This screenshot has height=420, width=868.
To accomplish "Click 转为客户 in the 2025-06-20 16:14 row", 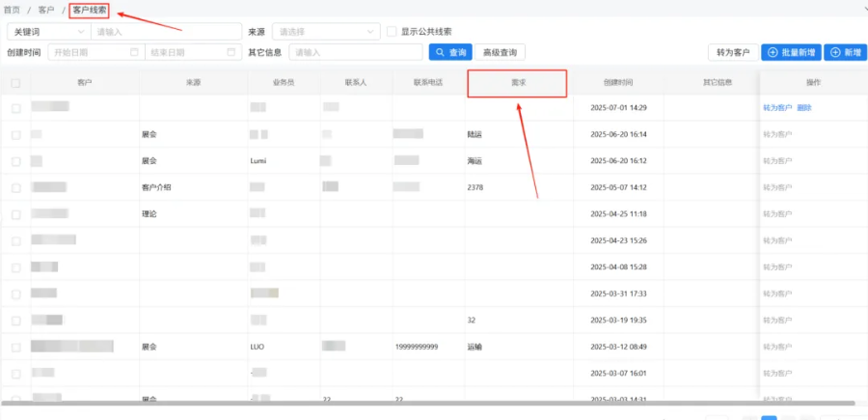I will (777, 134).
